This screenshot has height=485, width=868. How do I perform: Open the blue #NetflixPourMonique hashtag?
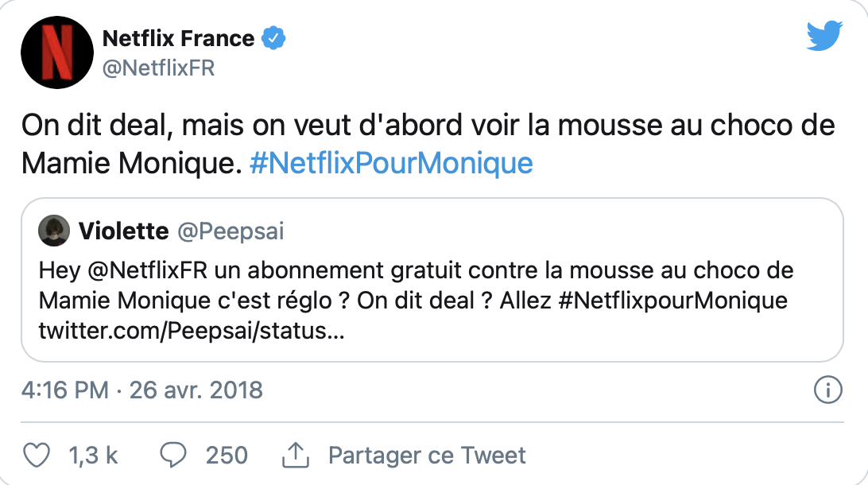pyautogui.click(x=390, y=163)
